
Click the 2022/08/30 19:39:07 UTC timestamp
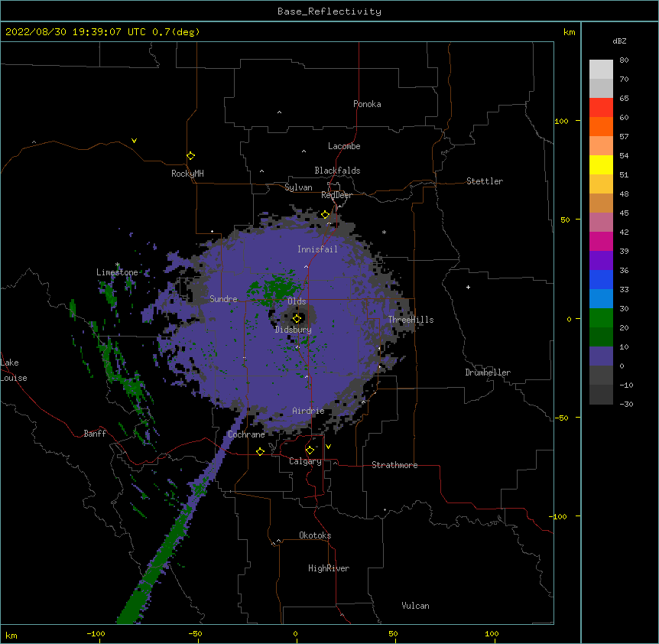76,32
